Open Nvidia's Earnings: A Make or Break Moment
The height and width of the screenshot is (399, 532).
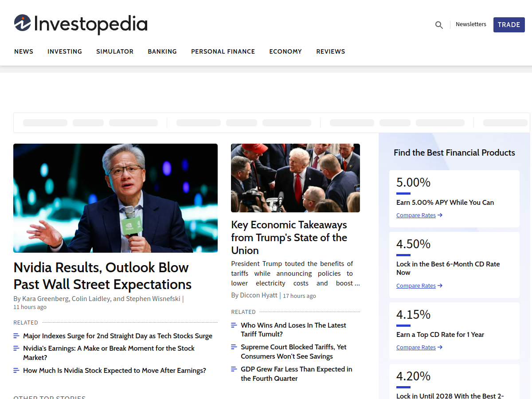click(109, 353)
